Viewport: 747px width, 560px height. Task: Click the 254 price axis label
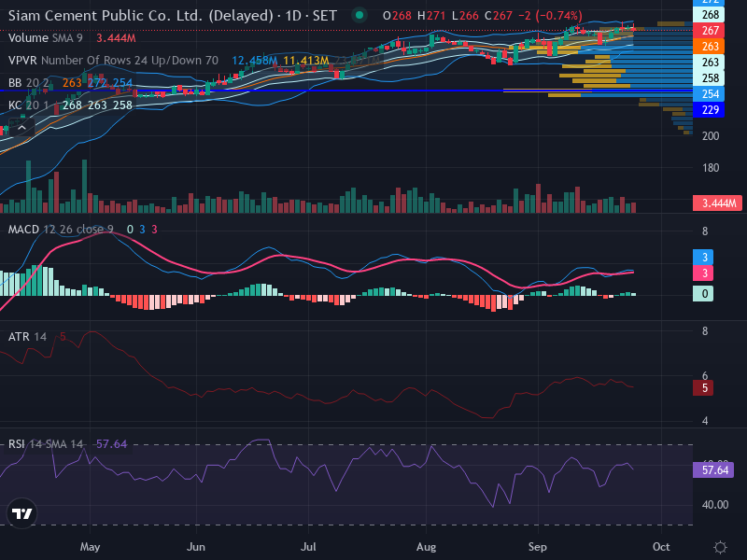point(709,94)
